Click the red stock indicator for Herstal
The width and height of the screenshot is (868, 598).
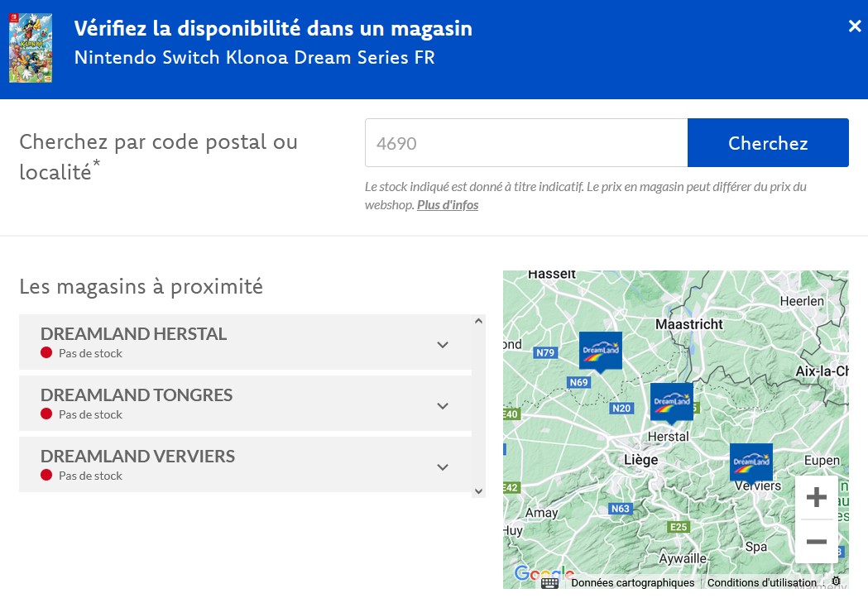(46, 353)
